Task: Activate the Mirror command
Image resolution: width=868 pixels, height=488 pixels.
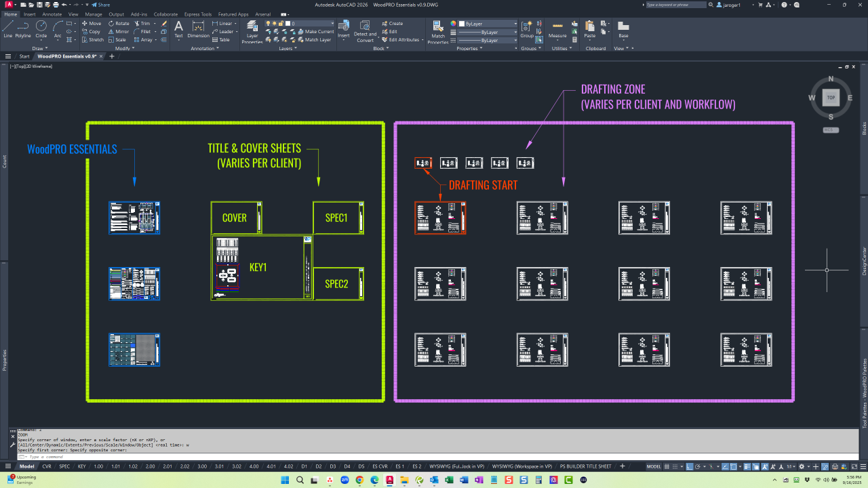Action: coord(119,32)
